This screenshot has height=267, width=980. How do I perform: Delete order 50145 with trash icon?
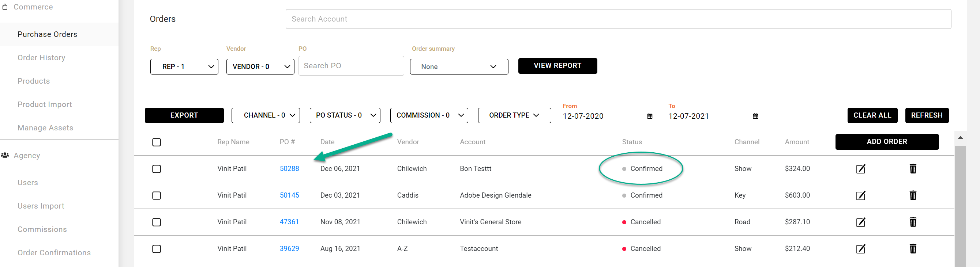[913, 195]
